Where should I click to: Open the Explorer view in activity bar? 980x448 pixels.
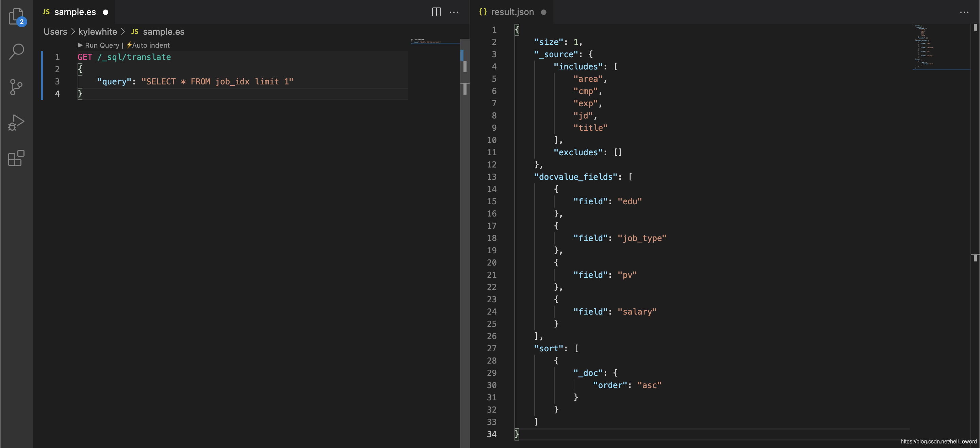(x=16, y=17)
